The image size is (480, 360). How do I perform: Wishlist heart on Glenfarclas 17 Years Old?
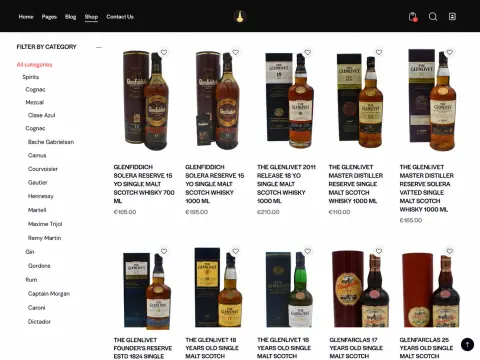tap(379, 251)
